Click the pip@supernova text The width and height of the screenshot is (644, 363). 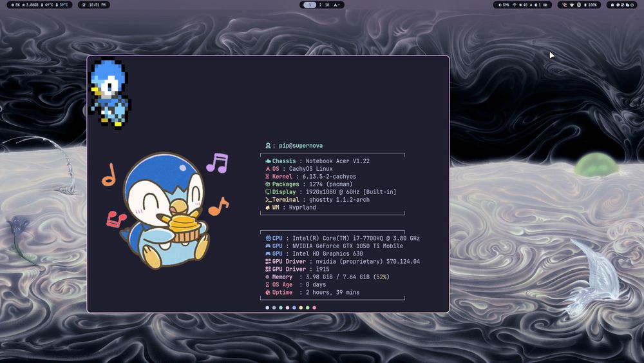(x=301, y=146)
